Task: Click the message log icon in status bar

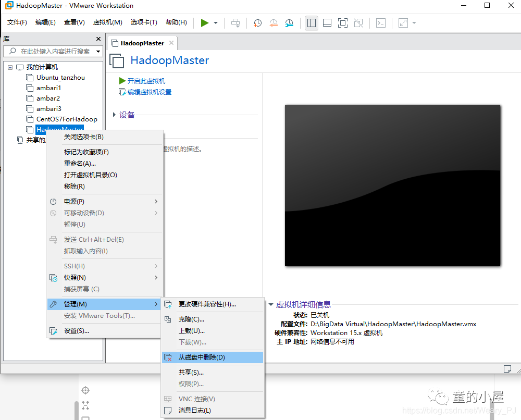Action: (x=507, y=369)
